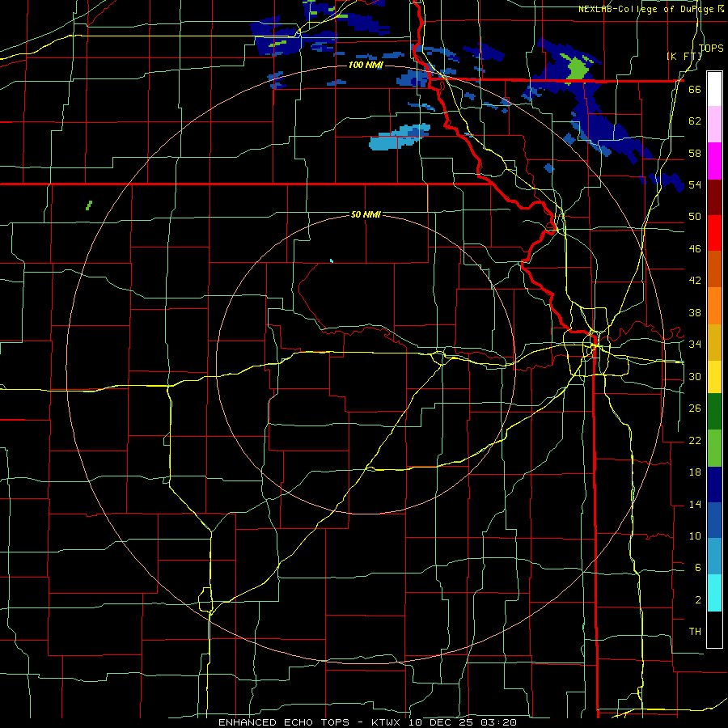Click the "14" scale label
This screenshot has height=728, width=728.
pos(695,504)
